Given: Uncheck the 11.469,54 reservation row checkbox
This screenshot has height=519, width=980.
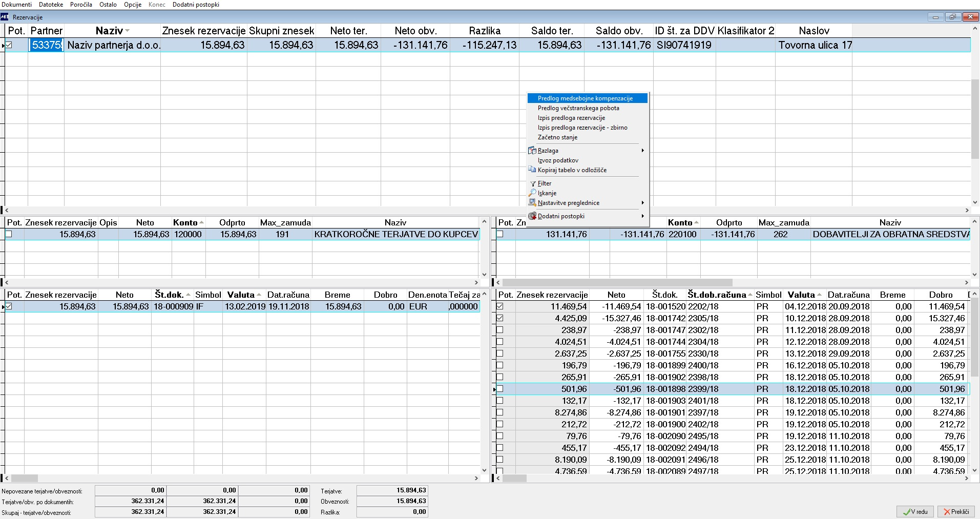Looking at the screenshot, I should (500, 306).
